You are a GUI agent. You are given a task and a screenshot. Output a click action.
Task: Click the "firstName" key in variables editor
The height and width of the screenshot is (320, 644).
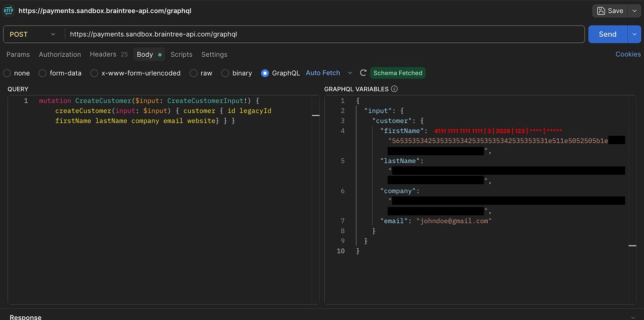click(x=403, y=131)
